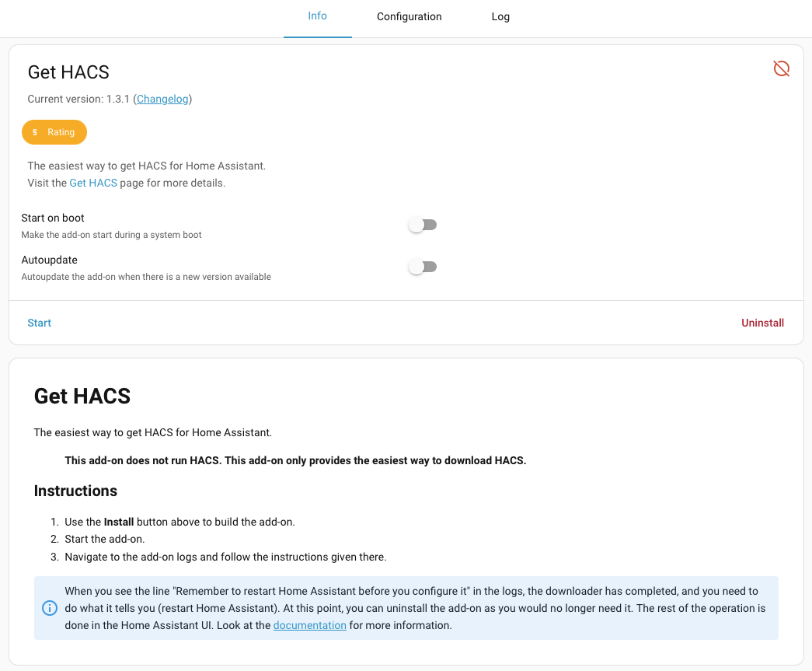Click the orange Rating chip
This screenshot has height=671, width=812.
[54, 132]
